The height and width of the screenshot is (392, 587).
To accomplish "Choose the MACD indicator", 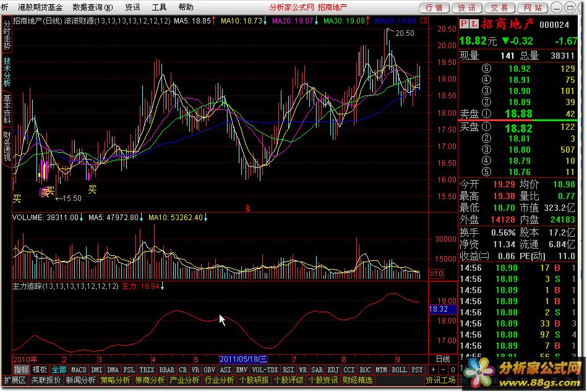I will click(79, 370).
